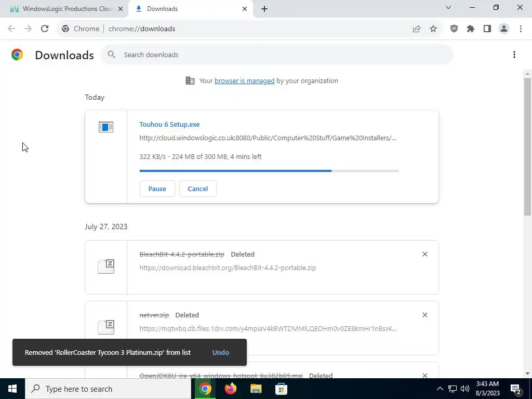Viewport: 532px width, 399px height.
Task: Open the notification center icon
Action: [516, 389]
